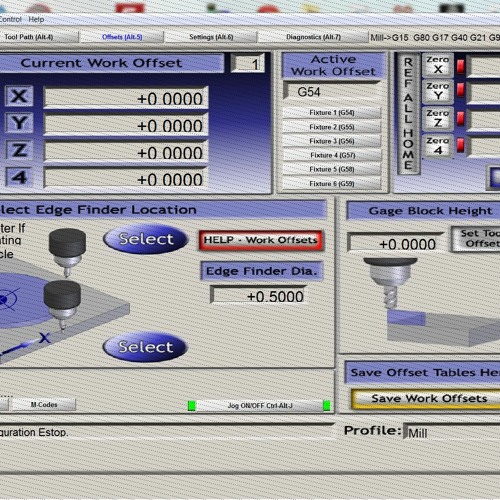Open HELP - Work Offsets

click(261, 240)
